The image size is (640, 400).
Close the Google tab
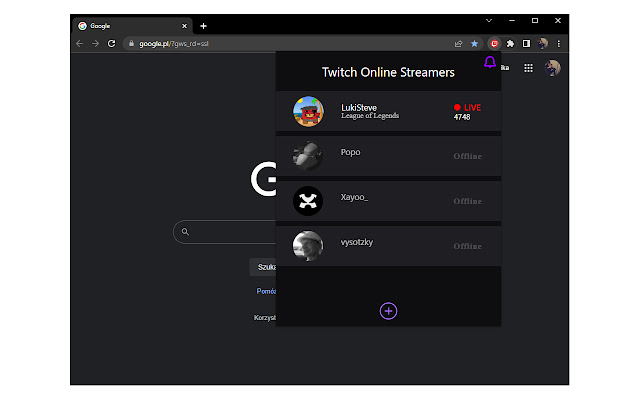pyautogui.click(x=184, y=26)
